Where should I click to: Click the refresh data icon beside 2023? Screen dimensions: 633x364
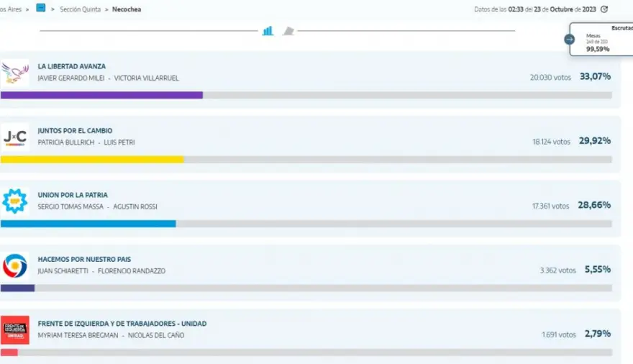click(604, 9)
